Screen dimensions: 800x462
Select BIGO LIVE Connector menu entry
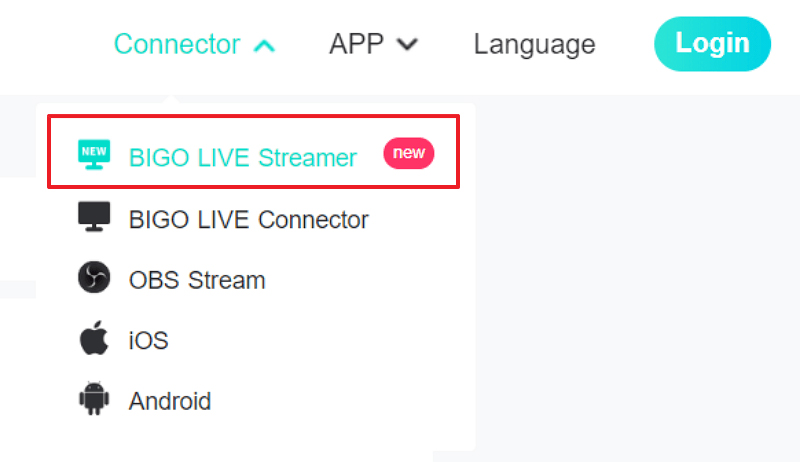click(x=248, y=220)
